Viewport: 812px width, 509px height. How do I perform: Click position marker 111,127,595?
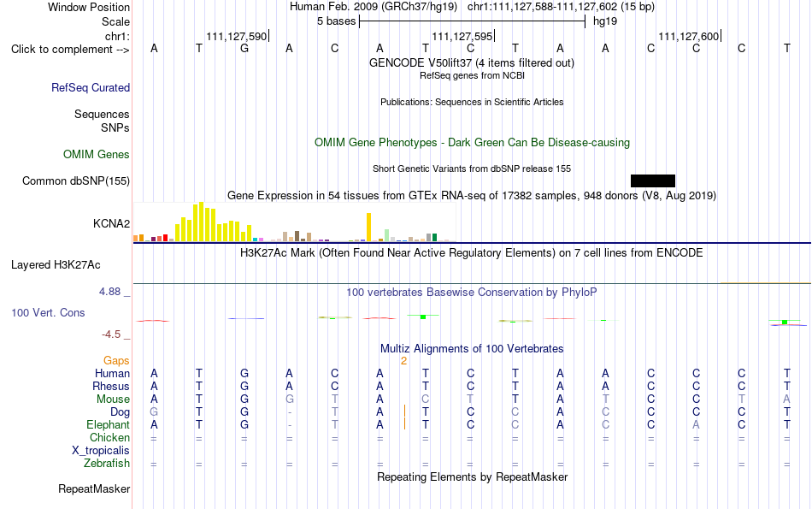click(462, 36)
